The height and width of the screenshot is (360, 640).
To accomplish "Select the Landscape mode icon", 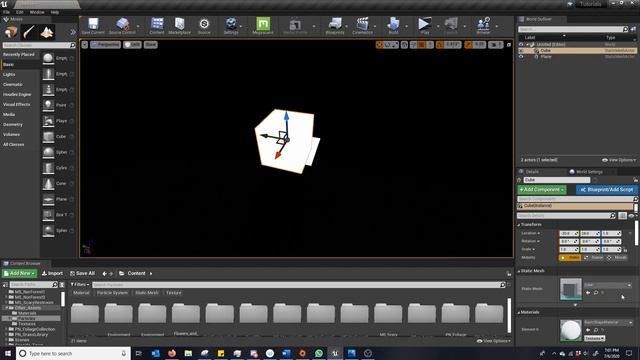I will [47, 32].
